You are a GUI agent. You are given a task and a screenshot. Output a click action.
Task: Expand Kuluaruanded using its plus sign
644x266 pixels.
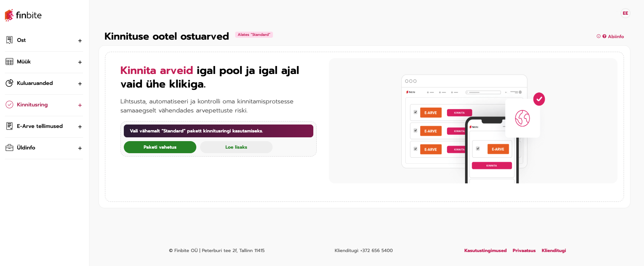80,84
